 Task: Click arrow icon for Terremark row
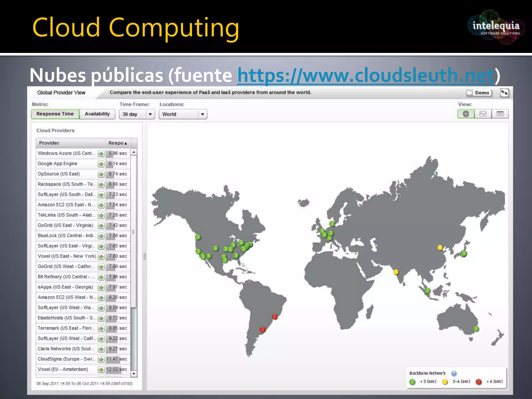[x=101, y=329]
